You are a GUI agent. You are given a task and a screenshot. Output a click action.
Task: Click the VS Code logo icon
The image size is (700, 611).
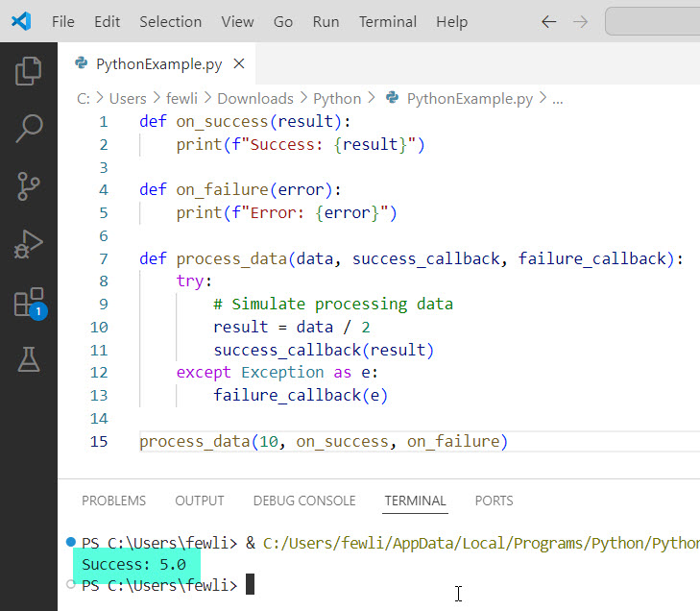click(21, 21)
